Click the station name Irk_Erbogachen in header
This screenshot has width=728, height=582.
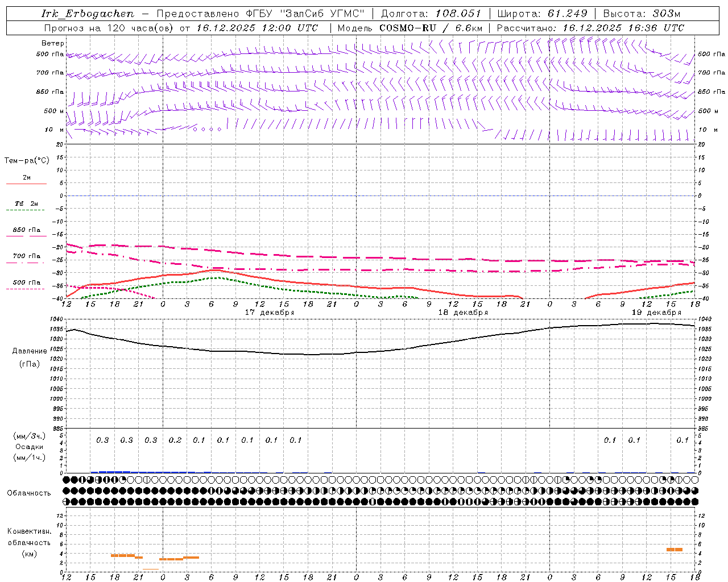(88, 14)
